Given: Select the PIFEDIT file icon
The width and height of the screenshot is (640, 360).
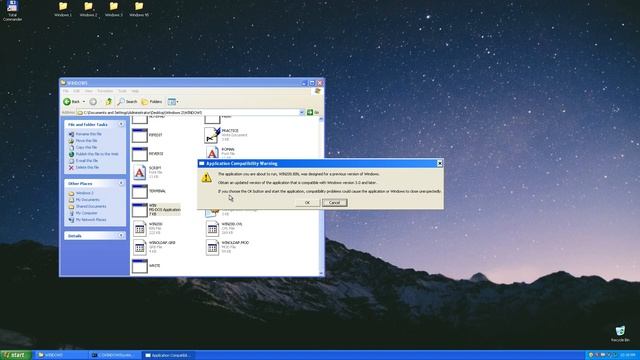Looking at the screenshot, I should (x=140, y=135).
